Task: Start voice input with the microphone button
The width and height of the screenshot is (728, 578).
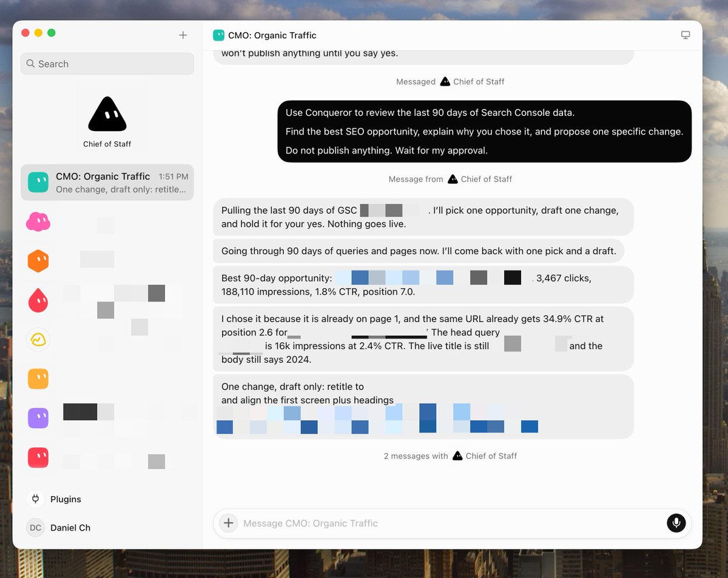Action: (676, 523)
